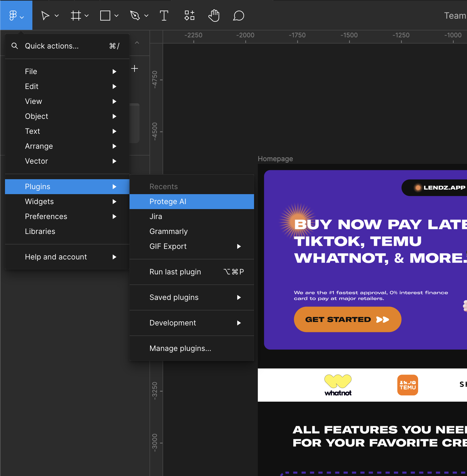Select the Rectangle shape tool

pyautogui.click(x=105, y=16)
